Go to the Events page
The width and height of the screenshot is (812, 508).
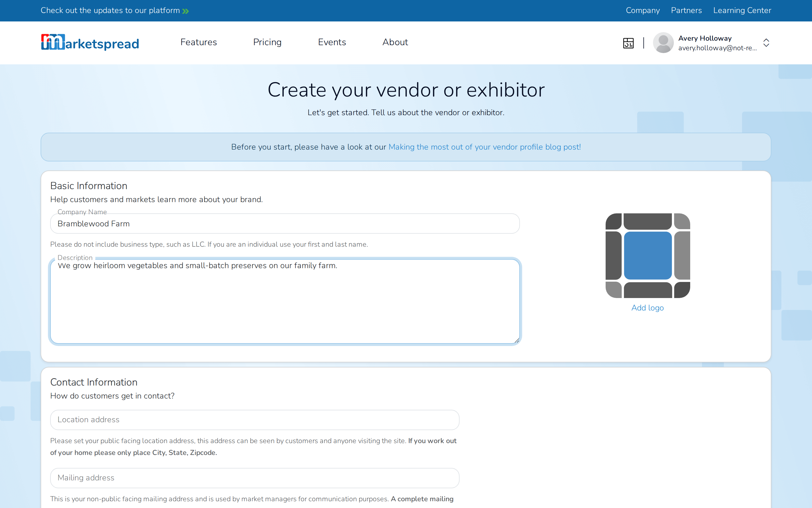332,42
